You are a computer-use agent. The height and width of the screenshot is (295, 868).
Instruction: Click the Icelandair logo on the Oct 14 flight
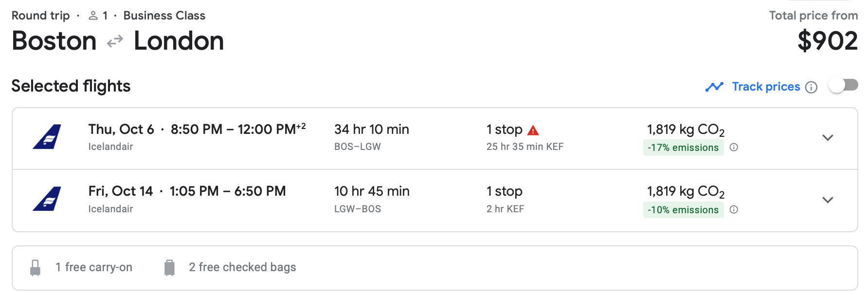tap(47, 199)
